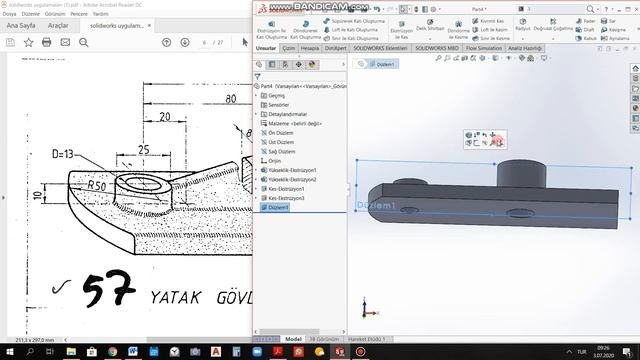Open the Yardım menu in Acrobat
This screenshot has width=640, height=360.
tap(100, 14)
